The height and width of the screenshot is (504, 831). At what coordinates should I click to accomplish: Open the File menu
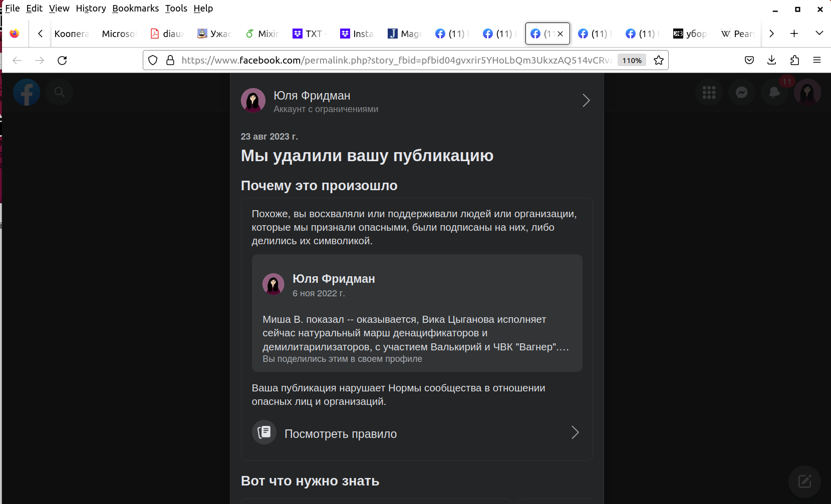(x=13, y=9)
